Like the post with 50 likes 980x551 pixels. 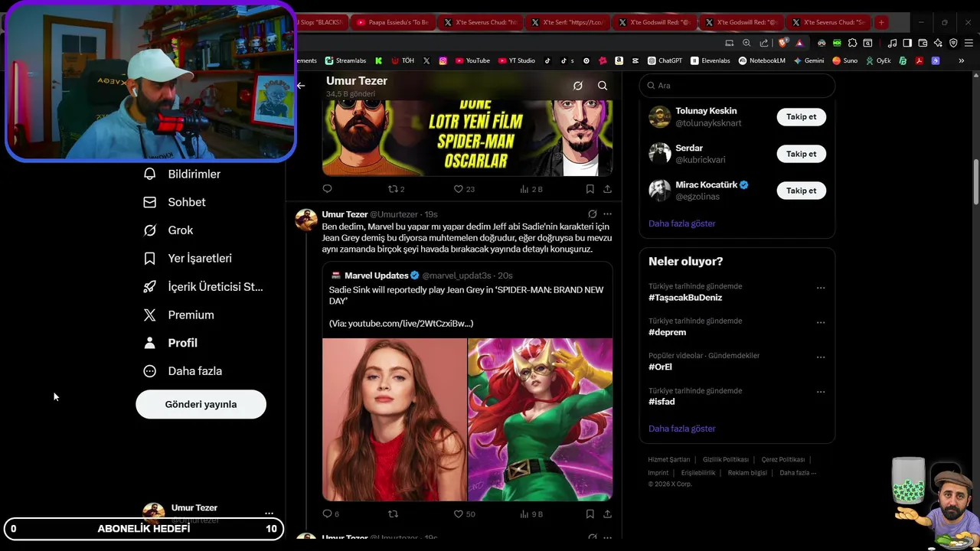[464, 514]
